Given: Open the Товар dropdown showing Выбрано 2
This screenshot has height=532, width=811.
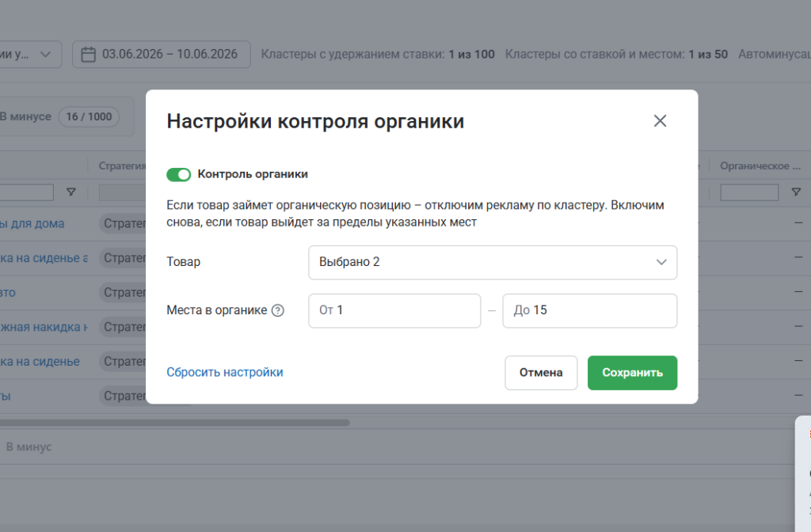Looking at the screenshot, I should pyautogui.click(x=493, y=263).
